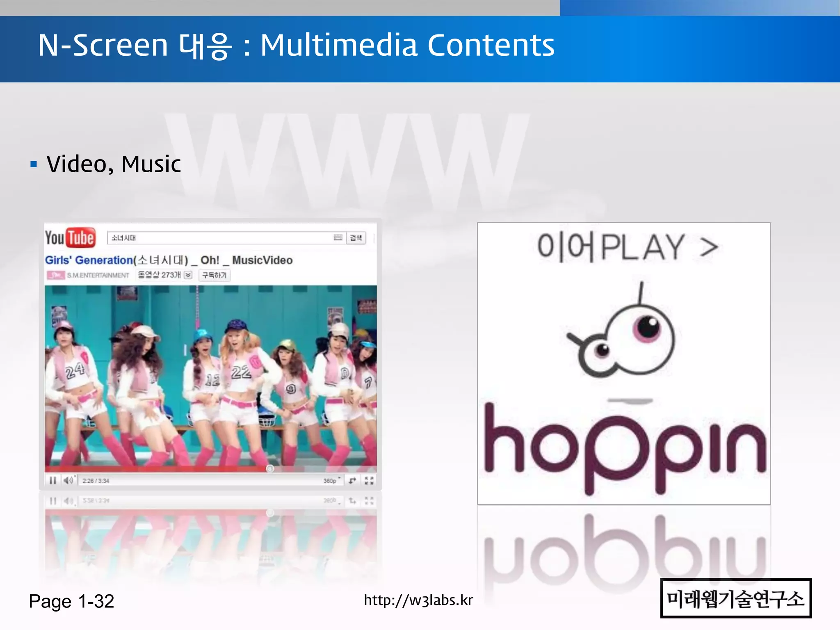Click the 2:26 / 3:34 time display

96,481
